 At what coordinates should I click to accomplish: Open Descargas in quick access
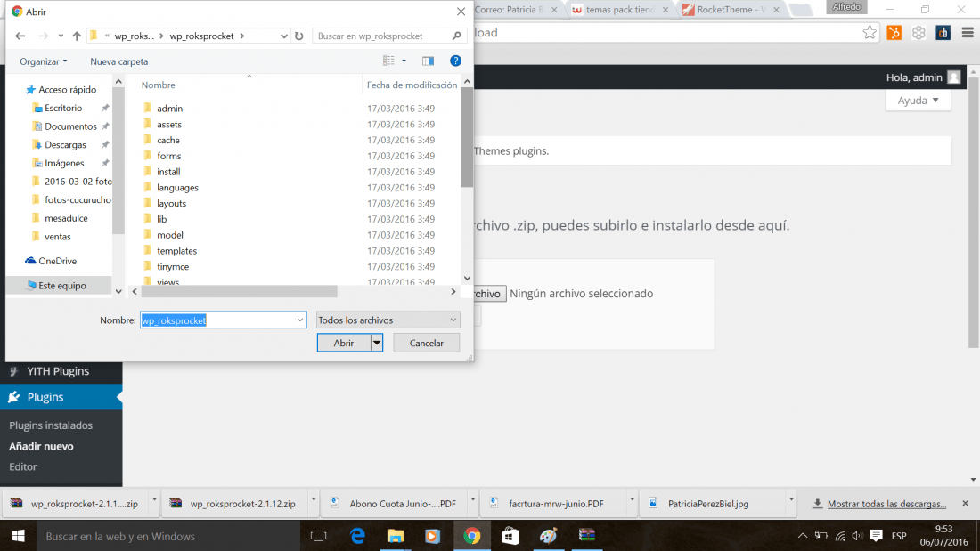click(x=65, y=145)
